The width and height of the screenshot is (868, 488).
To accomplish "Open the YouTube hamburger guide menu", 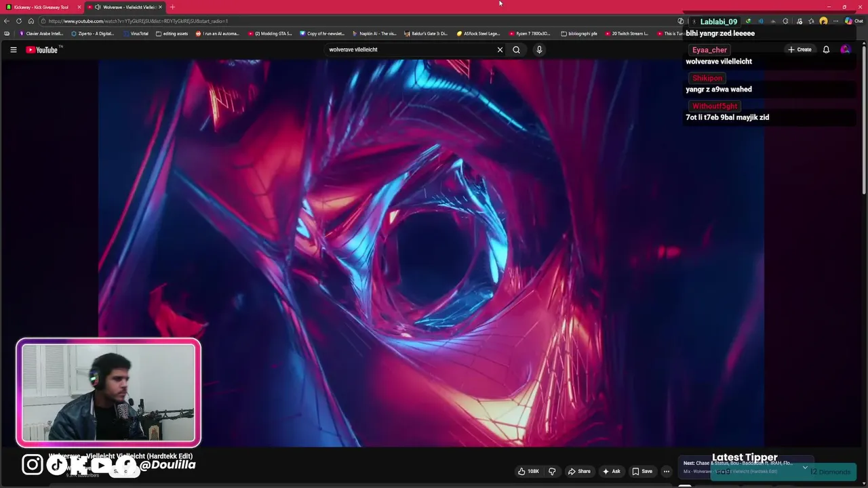I will point(13,49).
